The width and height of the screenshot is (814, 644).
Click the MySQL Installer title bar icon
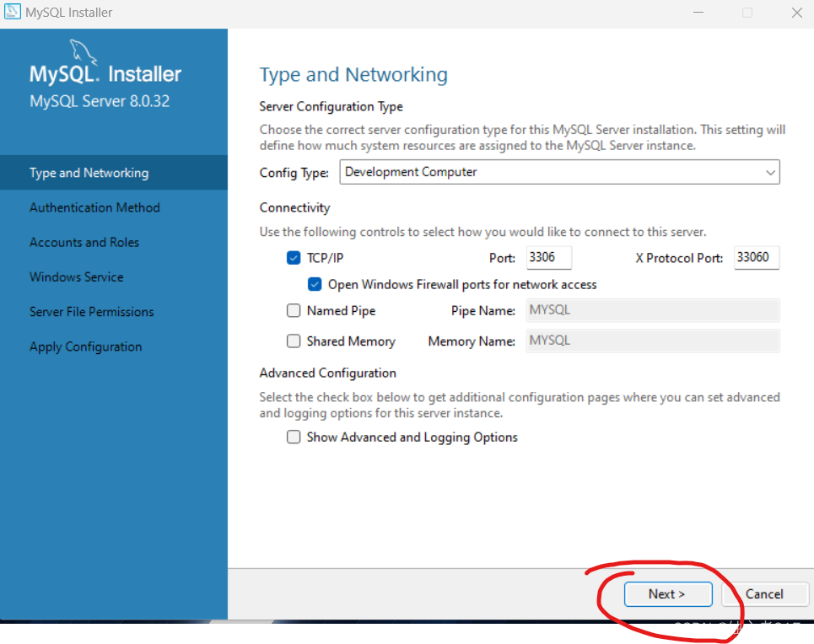tap(12, 12)
